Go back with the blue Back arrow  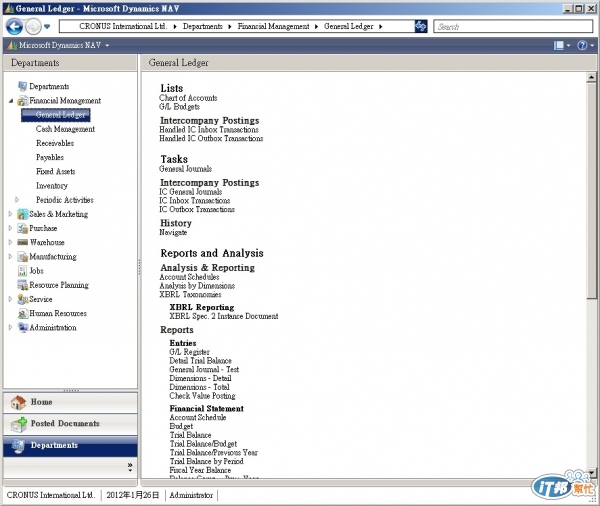14,26
